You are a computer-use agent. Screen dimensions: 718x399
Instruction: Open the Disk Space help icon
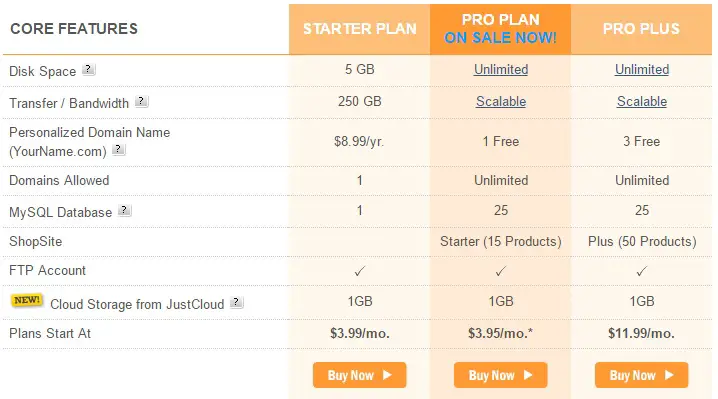tap(88, 70)
